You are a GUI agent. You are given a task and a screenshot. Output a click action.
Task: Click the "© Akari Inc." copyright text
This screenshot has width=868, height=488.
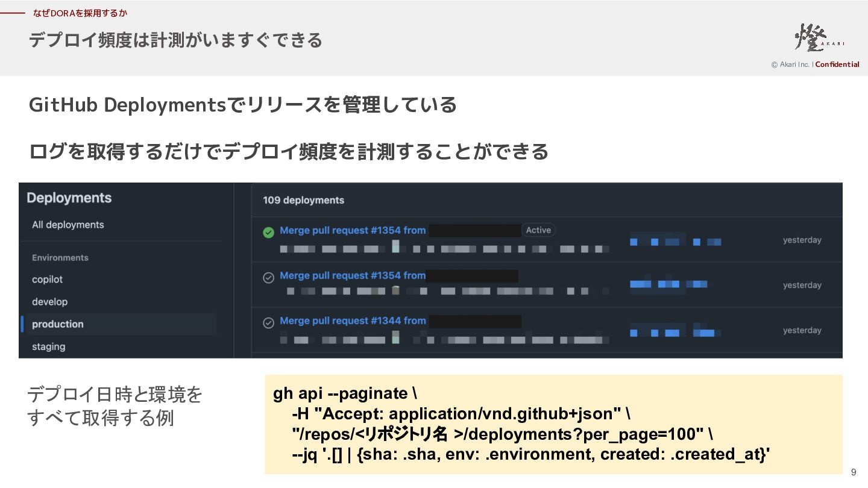790,64
